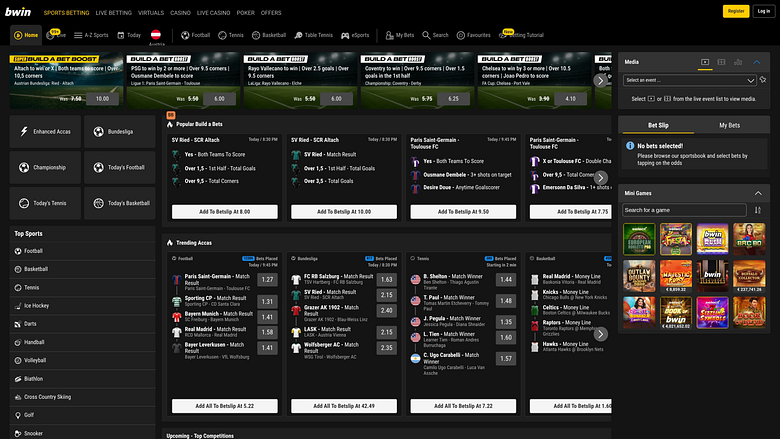Add All To Betslip At 7.22
Viewport: 780px width, 439px height.
463,406
